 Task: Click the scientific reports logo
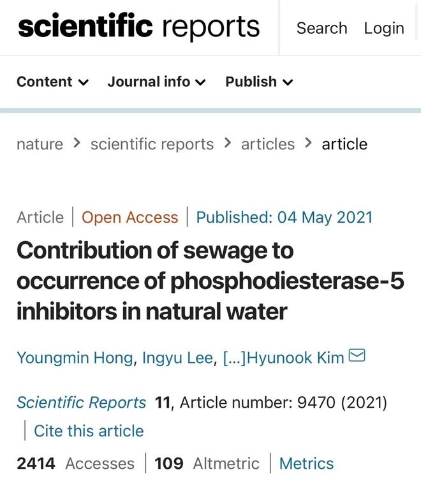pyautogui.click(x=138, y=27)
